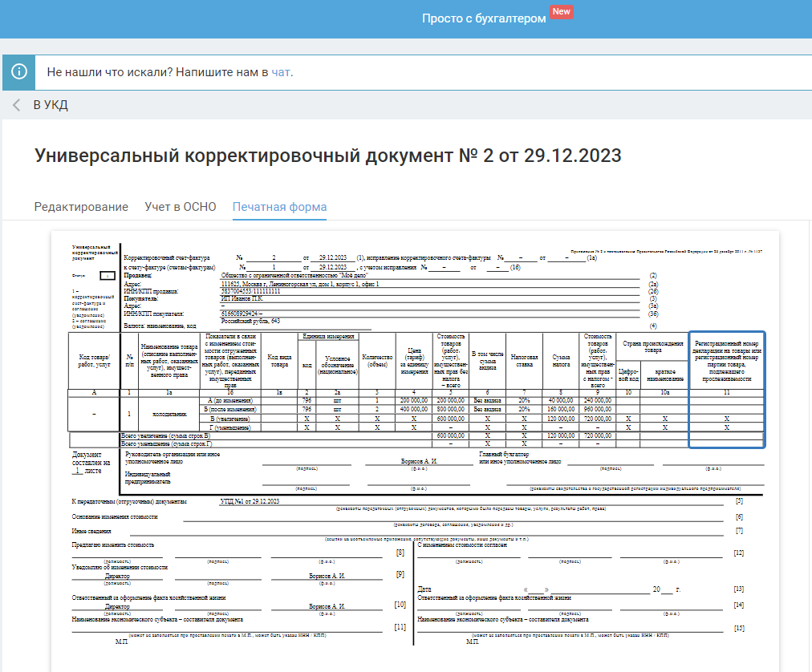Click the 'Индивидуальный предприниматель' signature label
Viewport: 812px width, 672px height.
[x=148, y=478]
